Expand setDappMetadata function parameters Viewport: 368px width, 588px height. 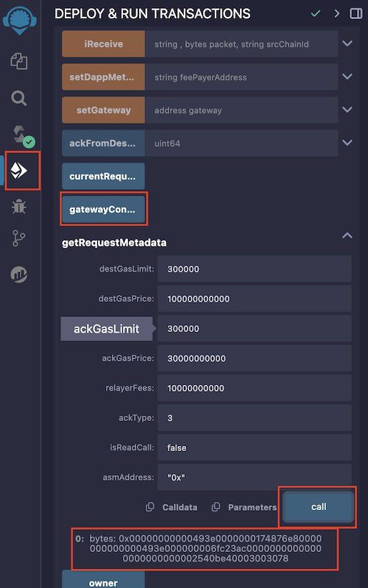(x=347, y=77)
